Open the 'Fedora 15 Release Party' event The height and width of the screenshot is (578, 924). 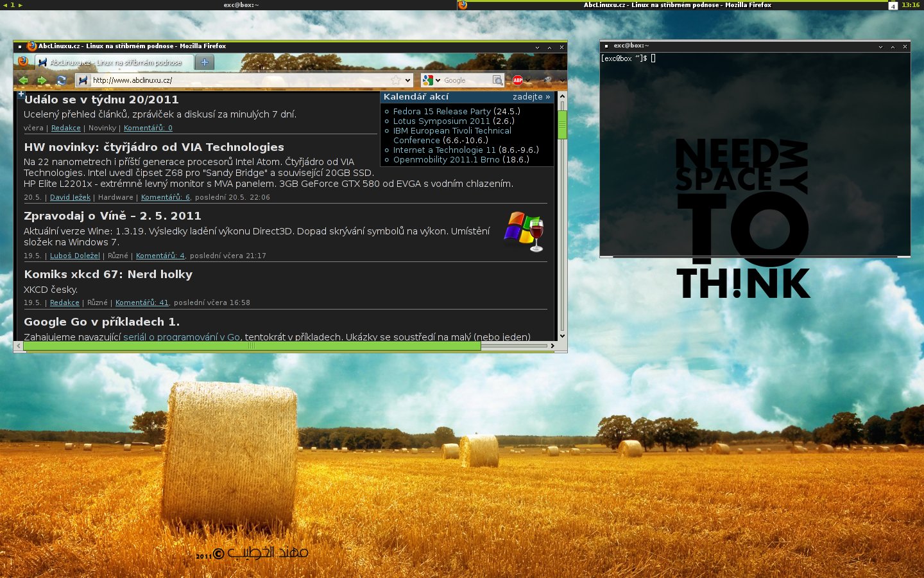[442, 112]
